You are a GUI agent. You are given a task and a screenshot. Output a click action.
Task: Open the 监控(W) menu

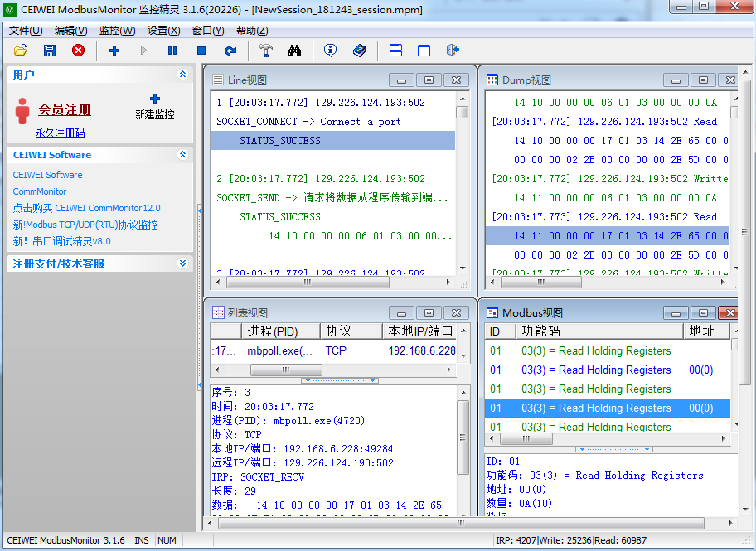117,31
